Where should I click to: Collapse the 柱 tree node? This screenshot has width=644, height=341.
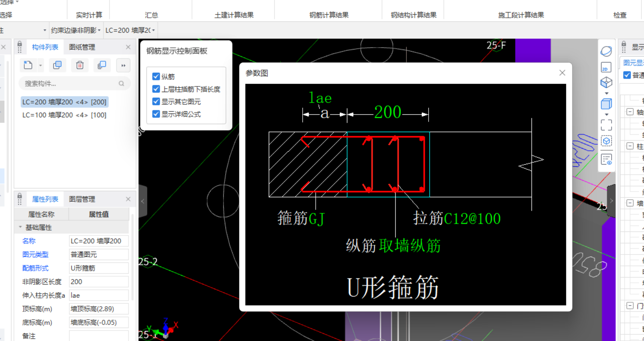click(630, 146)
